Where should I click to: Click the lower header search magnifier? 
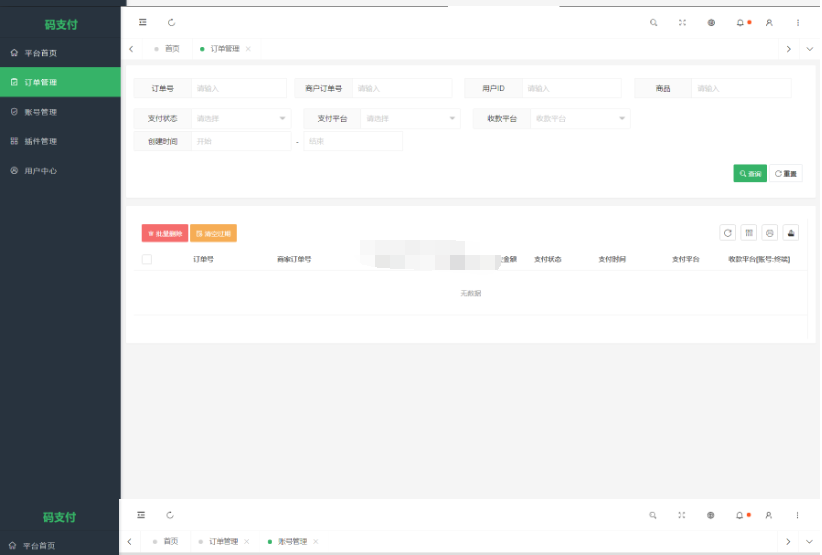pyautogui.click(x=653, y=515)
